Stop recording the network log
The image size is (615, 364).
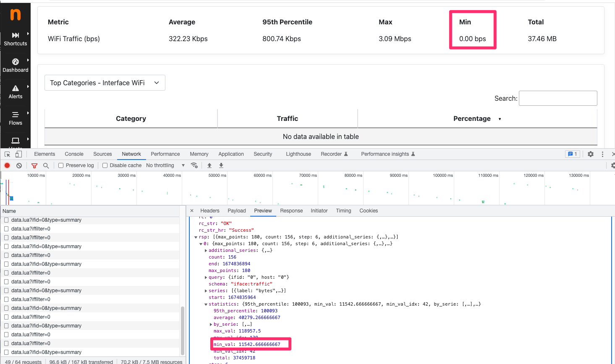(7, 165)
